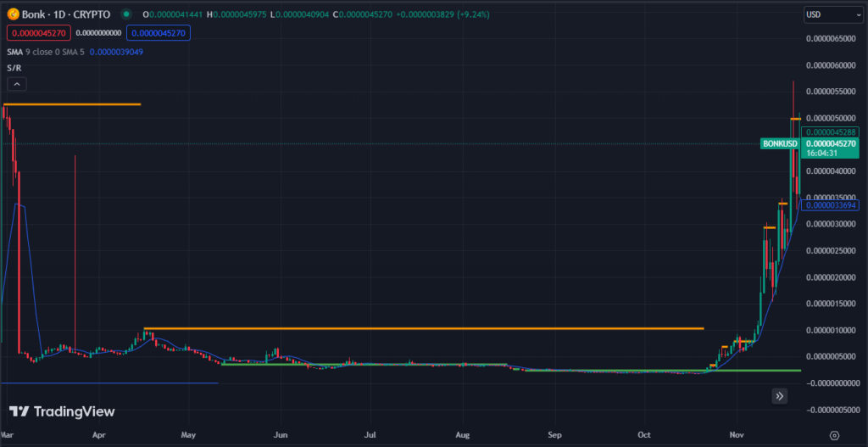Image resolution: width=868 pixels, height=447 pixels.
Task: Collapse the indicator legend with the chevron button
Action: [x=17, y=84]
